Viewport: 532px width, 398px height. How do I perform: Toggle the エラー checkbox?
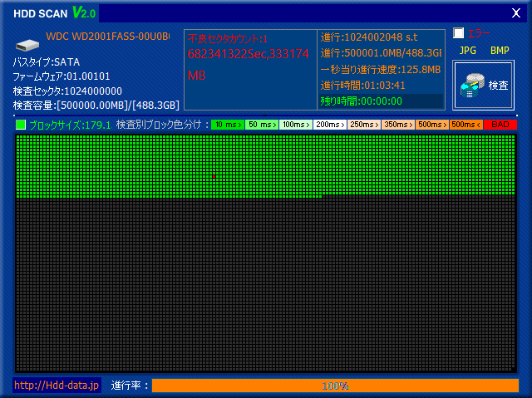coord(458,33)
